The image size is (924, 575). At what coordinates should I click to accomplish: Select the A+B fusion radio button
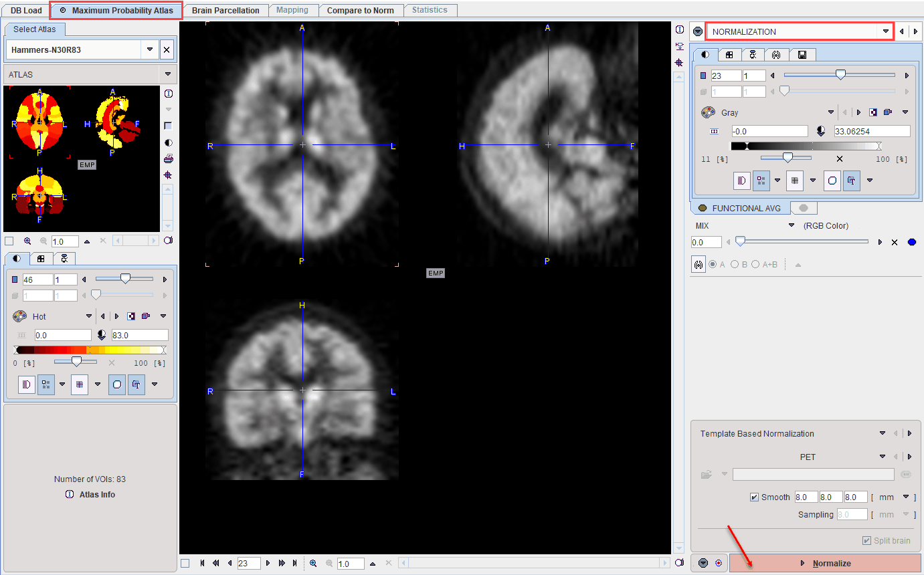pyautogui.click(x=756, y=264)
